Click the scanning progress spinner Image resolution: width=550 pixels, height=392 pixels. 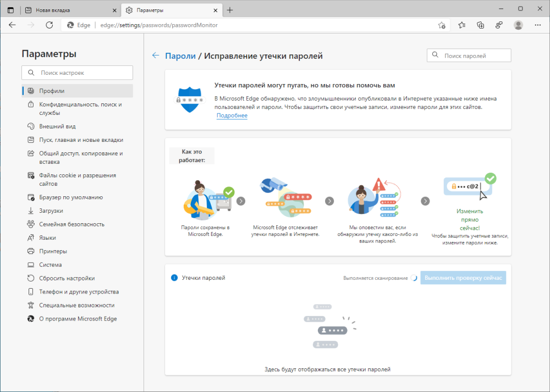[414, 278]
